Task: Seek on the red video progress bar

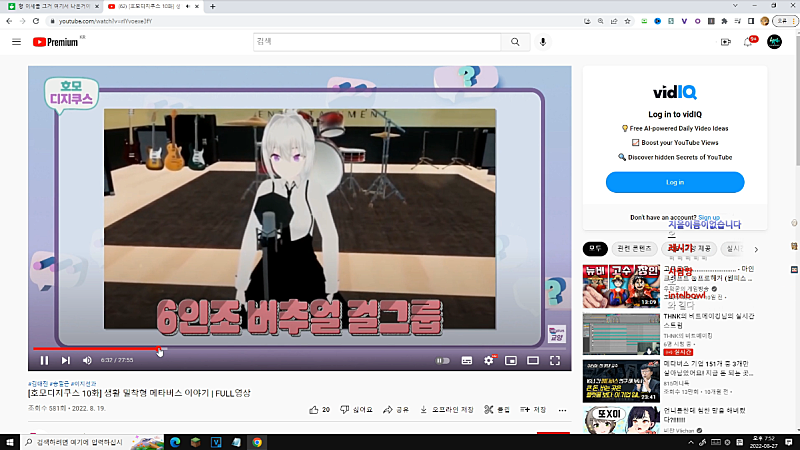Action: (x=299, y=349)
